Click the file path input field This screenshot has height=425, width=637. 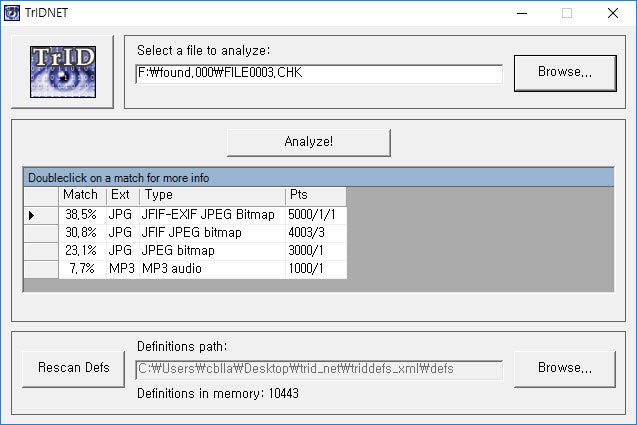pos(319,74)
